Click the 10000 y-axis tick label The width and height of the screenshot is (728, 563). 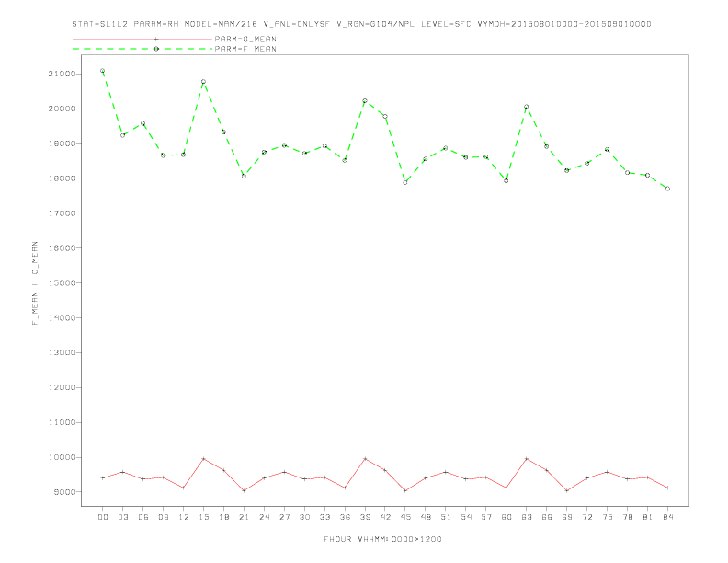(62, 457)
